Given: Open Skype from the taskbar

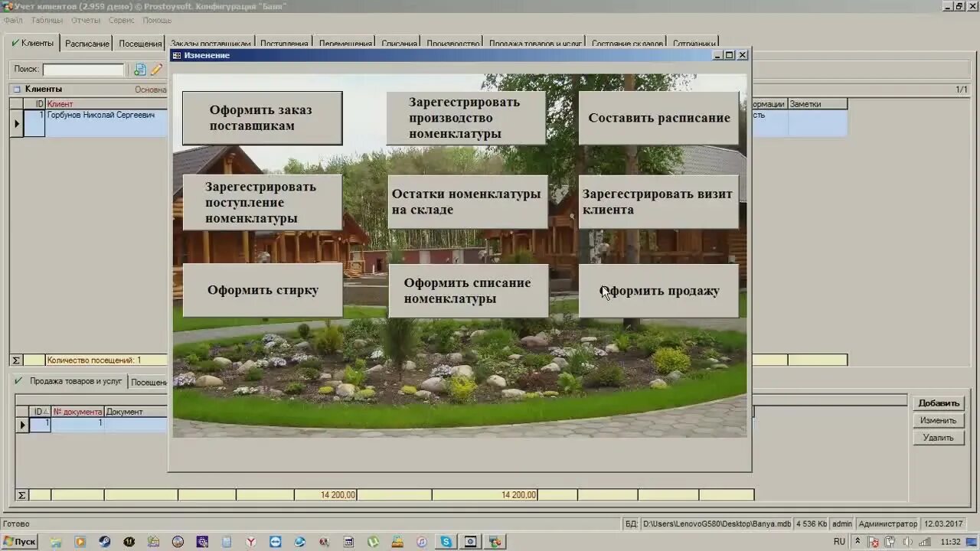Looking at the screenshot, I should (x=446, y=542).
